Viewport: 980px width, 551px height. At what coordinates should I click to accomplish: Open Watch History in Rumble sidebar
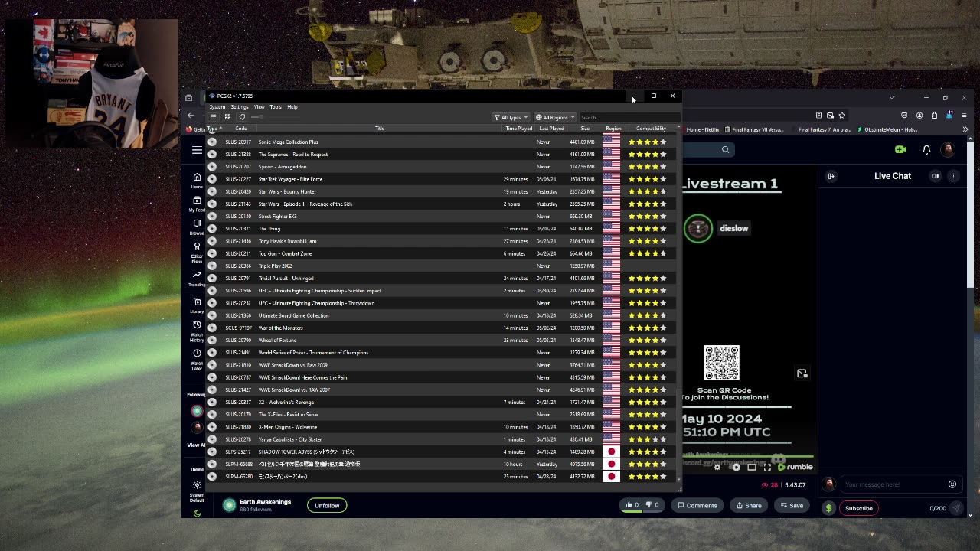pos(197,331)
